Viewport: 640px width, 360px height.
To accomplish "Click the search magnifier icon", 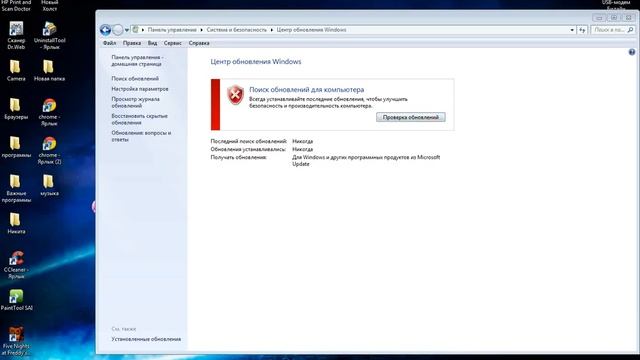I will (x=630, y=30).
